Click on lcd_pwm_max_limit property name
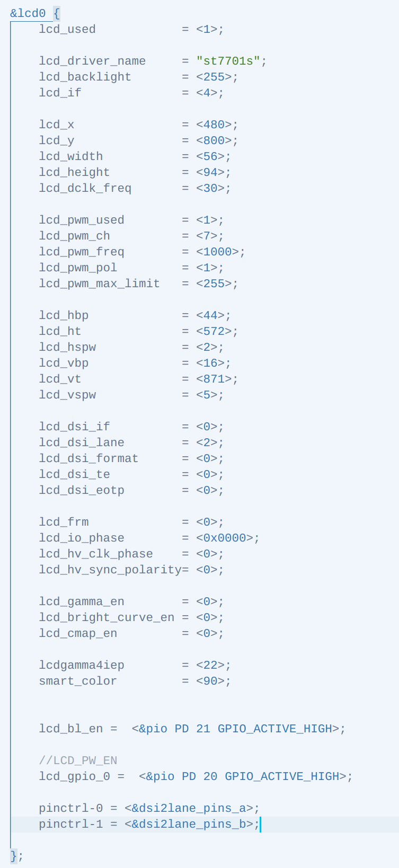 point(99,284)
